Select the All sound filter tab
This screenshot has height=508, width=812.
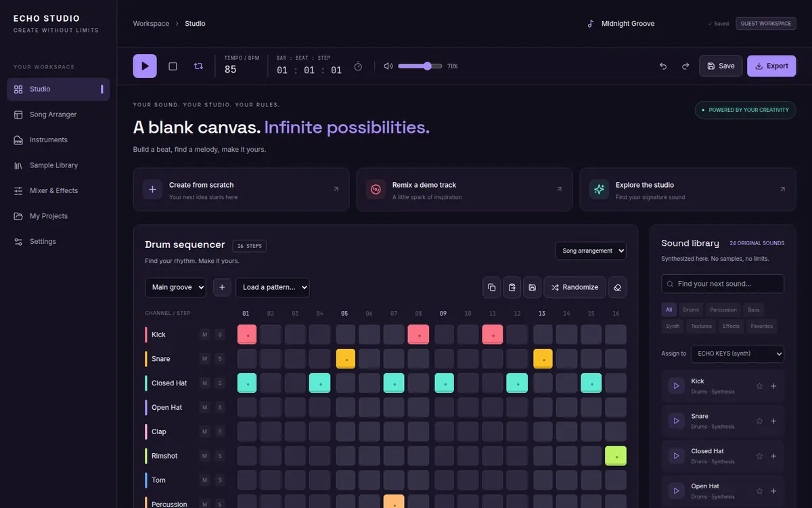tap(669, 310)
